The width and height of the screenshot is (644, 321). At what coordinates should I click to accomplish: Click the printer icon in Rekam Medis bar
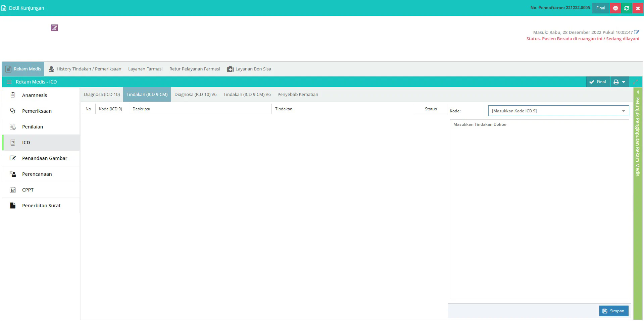pyautogui.click(x=616, y=82)
